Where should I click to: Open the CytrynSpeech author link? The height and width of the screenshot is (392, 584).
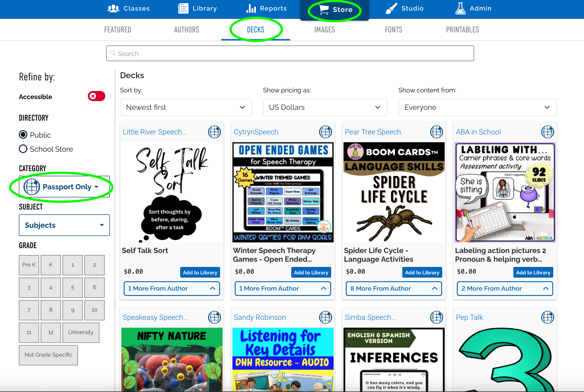[256, 132]
